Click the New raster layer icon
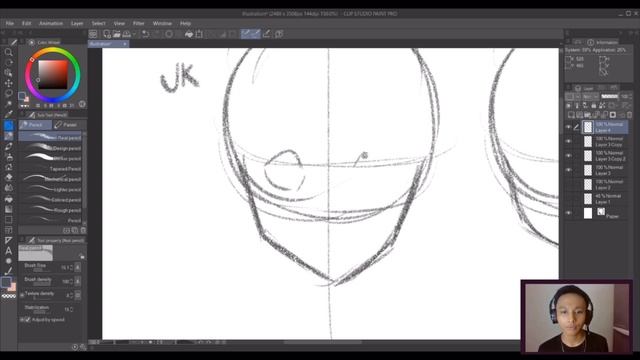 point(571,115)
